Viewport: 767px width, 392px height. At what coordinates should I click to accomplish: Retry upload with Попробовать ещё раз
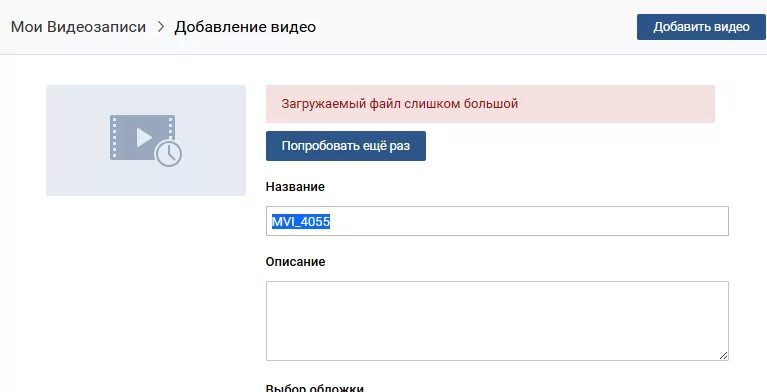point(346,146)
